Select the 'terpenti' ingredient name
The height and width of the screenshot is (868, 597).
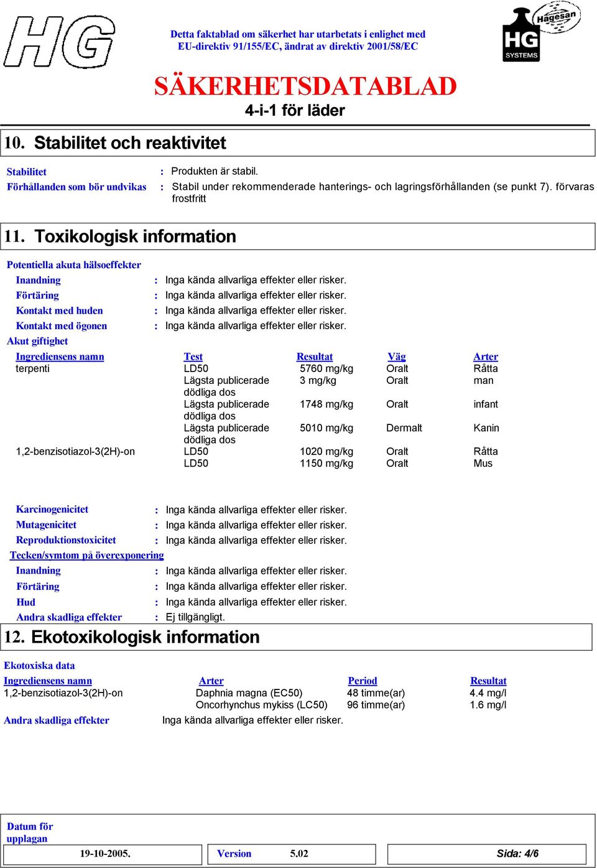coord(32,368)
